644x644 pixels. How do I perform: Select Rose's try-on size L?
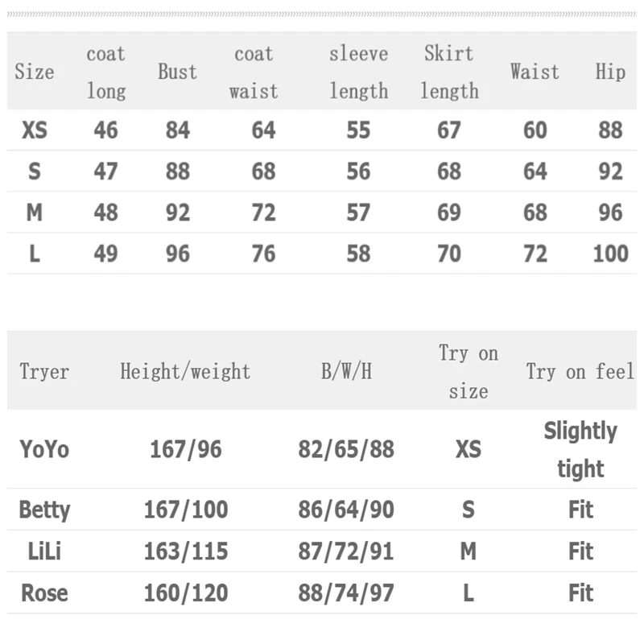(x=469, y=593)
